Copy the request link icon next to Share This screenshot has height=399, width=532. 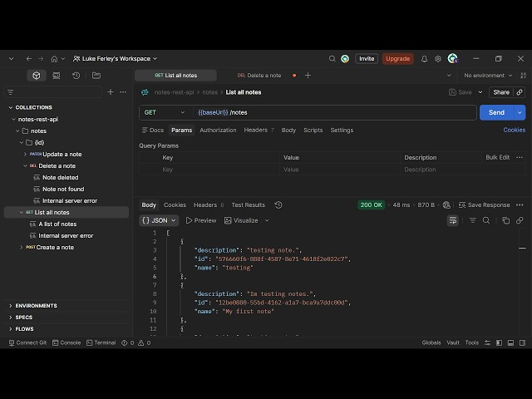click(x=520, y=92)
